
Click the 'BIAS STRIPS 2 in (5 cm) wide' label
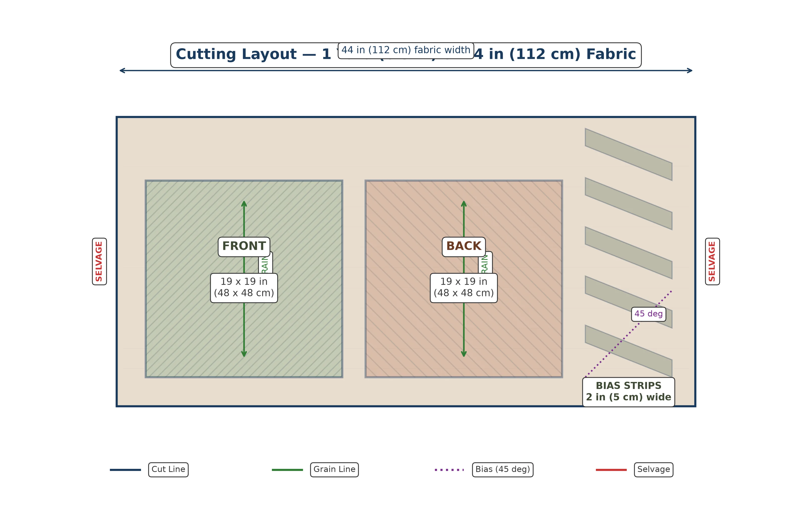[628, 391]
